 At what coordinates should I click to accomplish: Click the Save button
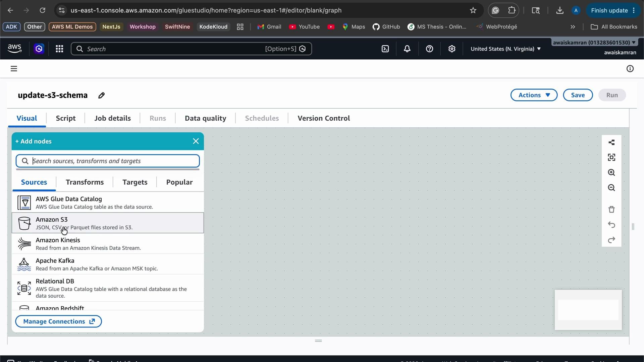coord(578,95)
